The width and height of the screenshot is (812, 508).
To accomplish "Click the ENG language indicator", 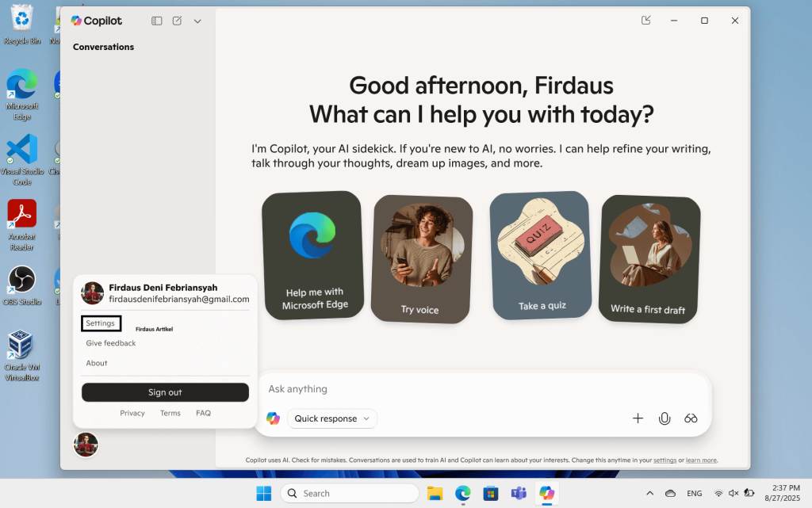I will (x=695, y=494).
